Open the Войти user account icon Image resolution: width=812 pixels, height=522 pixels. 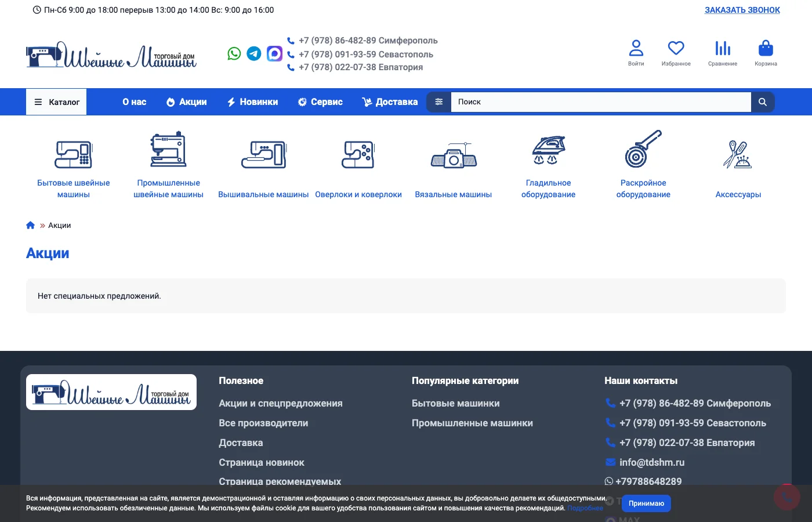[636, 53]
